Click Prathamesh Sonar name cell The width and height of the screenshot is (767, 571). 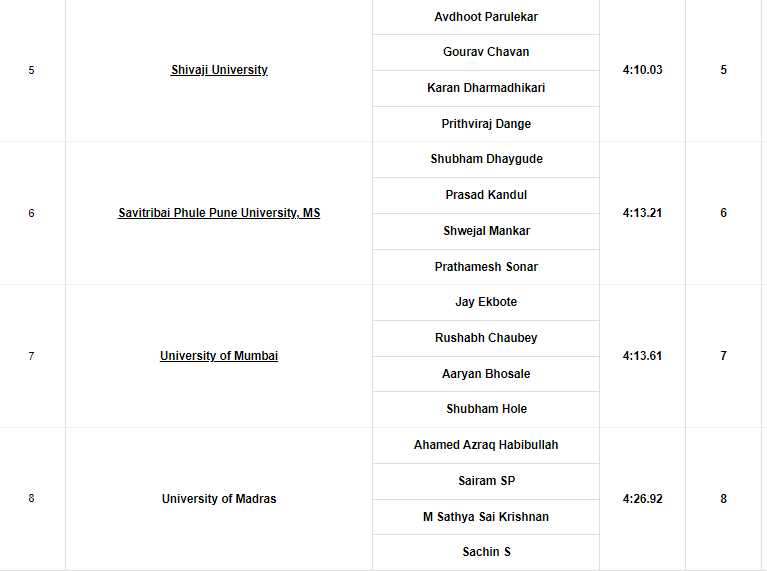pyautogui.click(x=486, y=267)
